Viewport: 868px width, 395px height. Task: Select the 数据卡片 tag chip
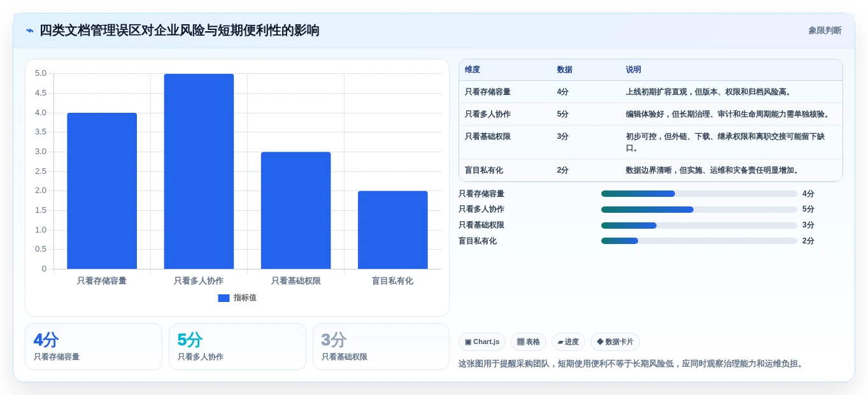pyautogui.click(x=615, y=342)
